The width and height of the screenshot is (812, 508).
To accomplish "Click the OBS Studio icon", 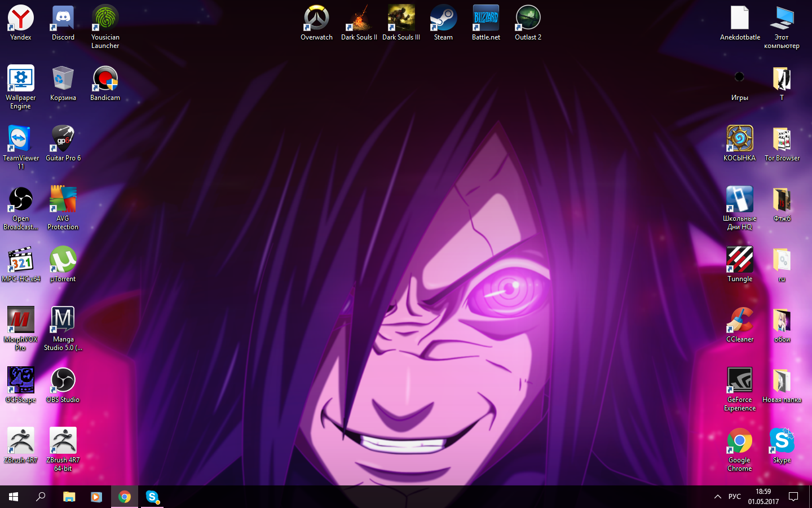I will (x=63, y=386).
